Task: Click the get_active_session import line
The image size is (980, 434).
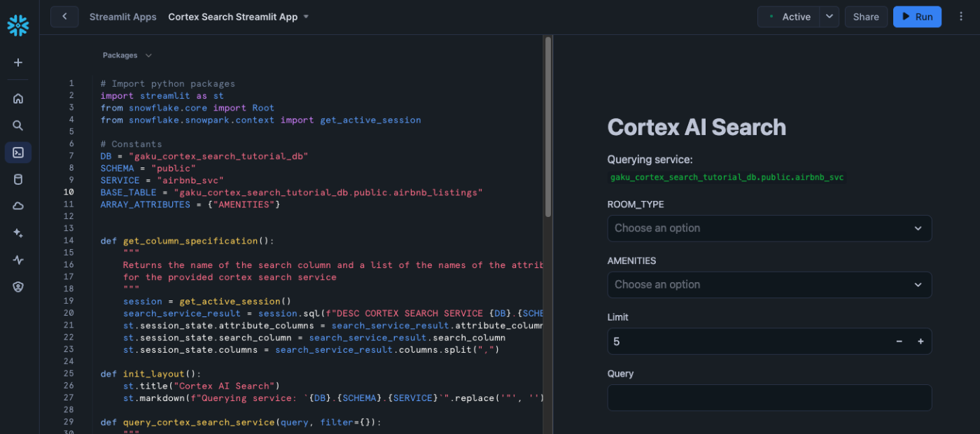Action: point(260,120)
